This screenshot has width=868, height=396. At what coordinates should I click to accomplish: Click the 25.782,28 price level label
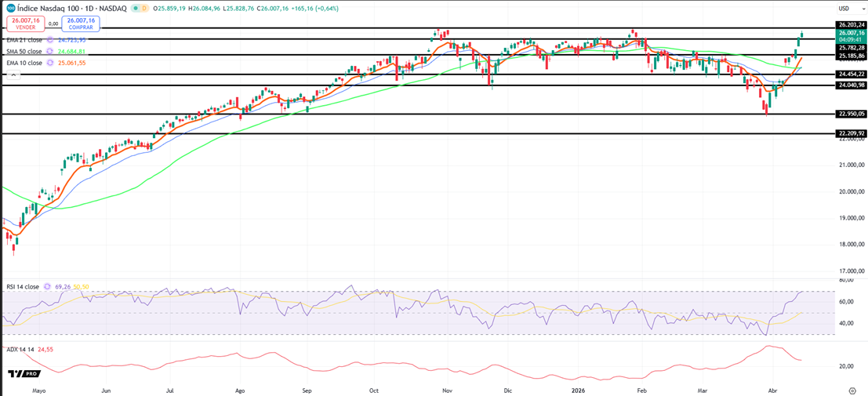(852, 48)
